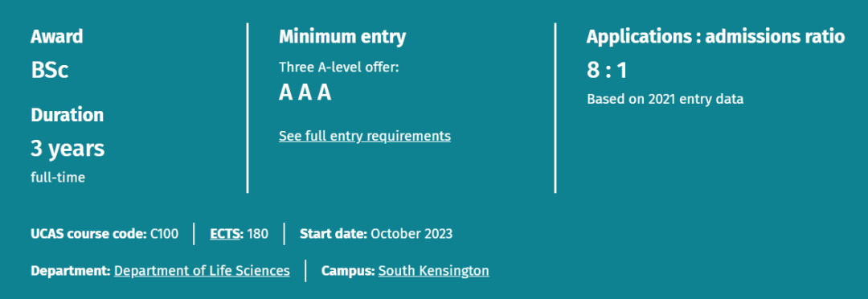Click the Award heading
The image size is (868, 299).
(x=57, y=36)
